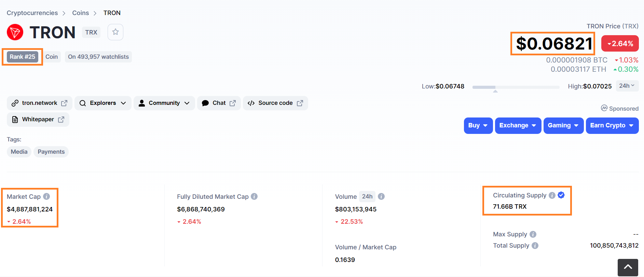Click the person icon in Community
Screen dimensions: 644x277
pos(142,103)
